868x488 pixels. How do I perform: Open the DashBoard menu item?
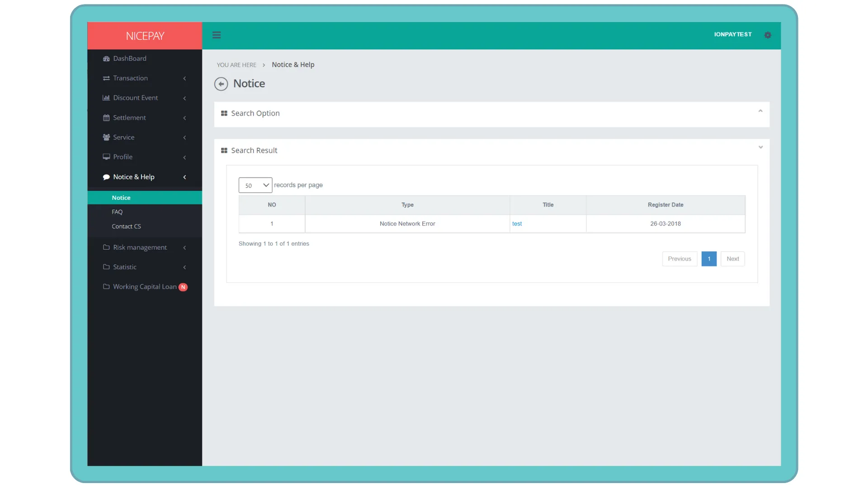pyautogui.click(x=145, y=59)
